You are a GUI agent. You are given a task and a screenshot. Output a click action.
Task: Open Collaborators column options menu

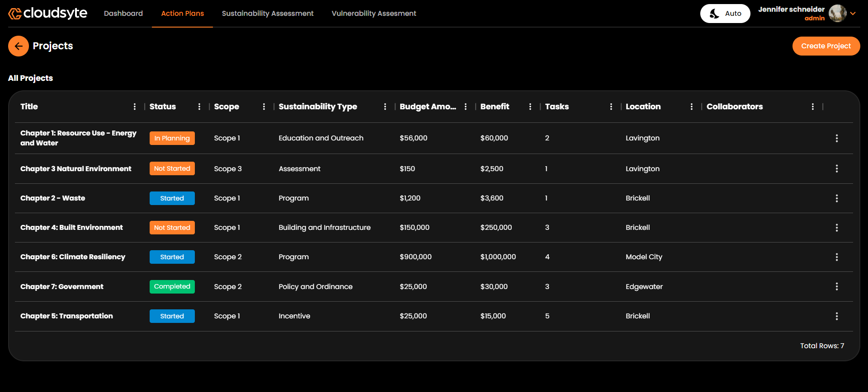812,107
